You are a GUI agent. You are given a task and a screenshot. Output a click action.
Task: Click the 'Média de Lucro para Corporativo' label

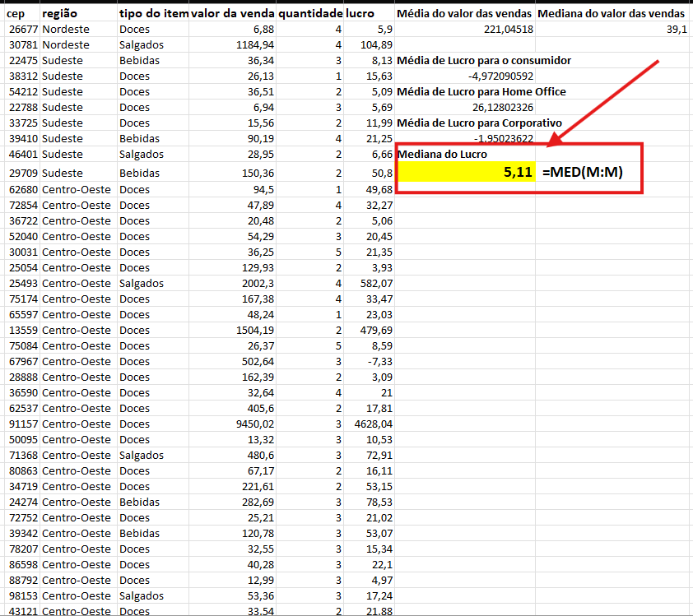480,123
